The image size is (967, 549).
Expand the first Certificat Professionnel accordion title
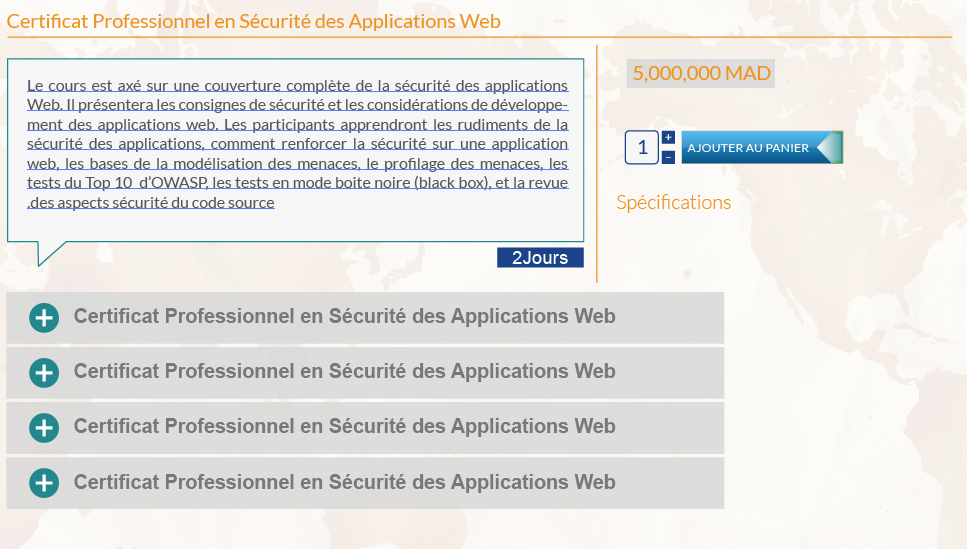[x=344, y=317]
